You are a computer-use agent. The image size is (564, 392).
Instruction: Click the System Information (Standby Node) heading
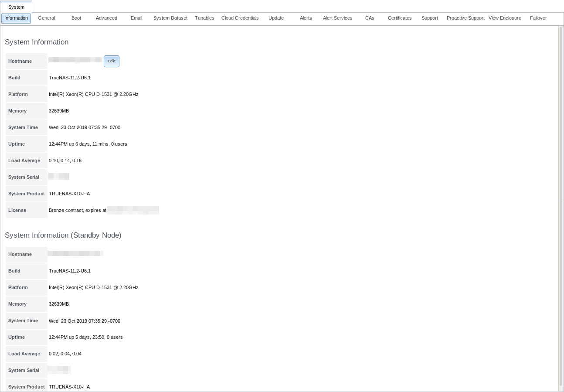63,235
